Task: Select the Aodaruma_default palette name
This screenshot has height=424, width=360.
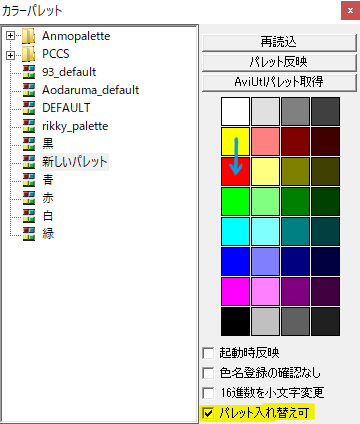Action: pos(90,90)
